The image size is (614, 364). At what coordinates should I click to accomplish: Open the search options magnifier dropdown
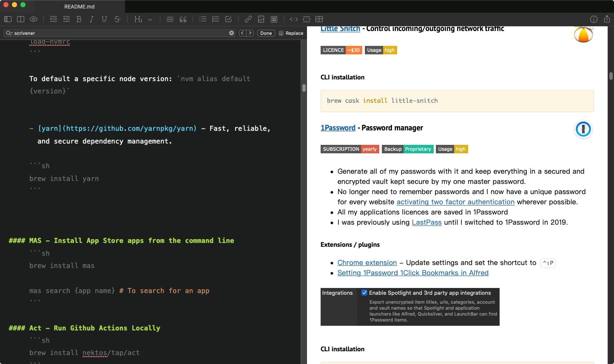pyautogui.click(x=9, y=33)
